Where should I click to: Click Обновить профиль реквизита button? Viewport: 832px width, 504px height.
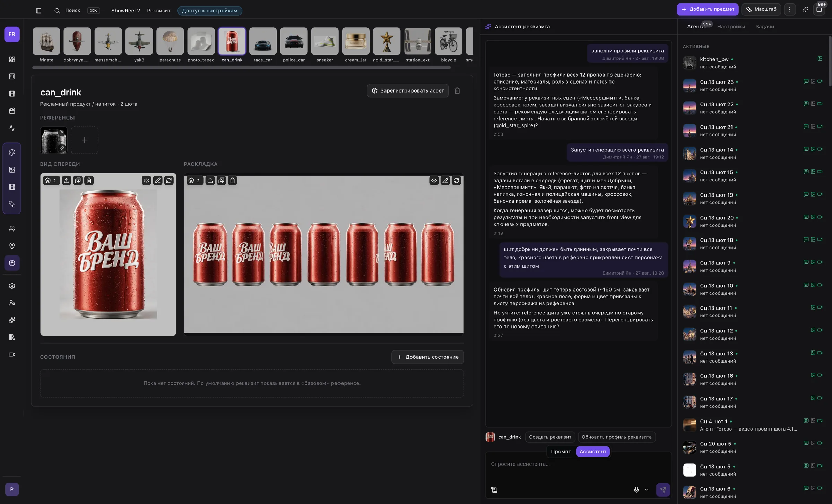(x=616, y=437)
